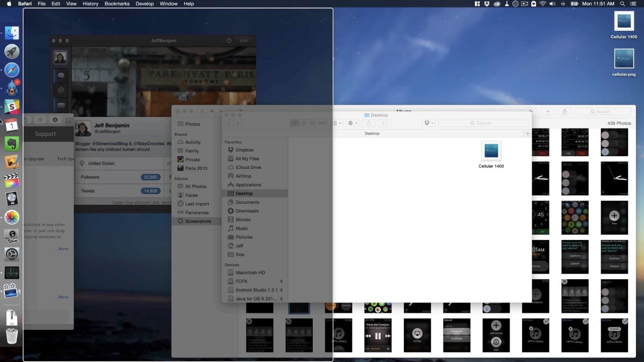This screenshot has width=644, height=362.
Task: Select Paris 2013 in Photos sidebar
Action: point(196,168)
